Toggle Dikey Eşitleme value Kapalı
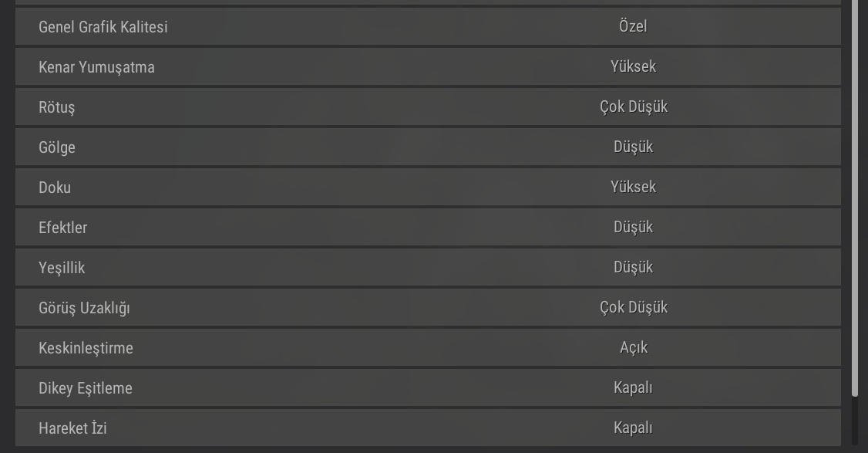Image resolution: width=868 pixels, height=453 pixels. (633, 387)
